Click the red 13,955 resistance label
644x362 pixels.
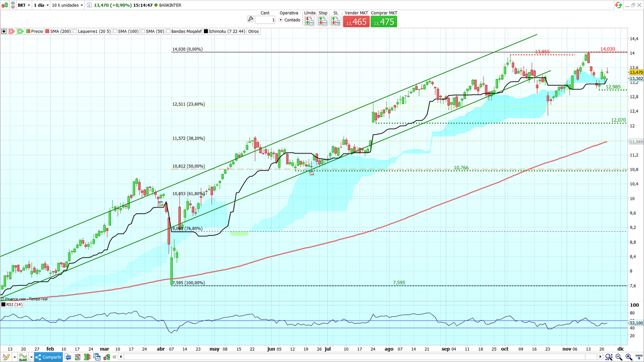(x=542, y=51)
